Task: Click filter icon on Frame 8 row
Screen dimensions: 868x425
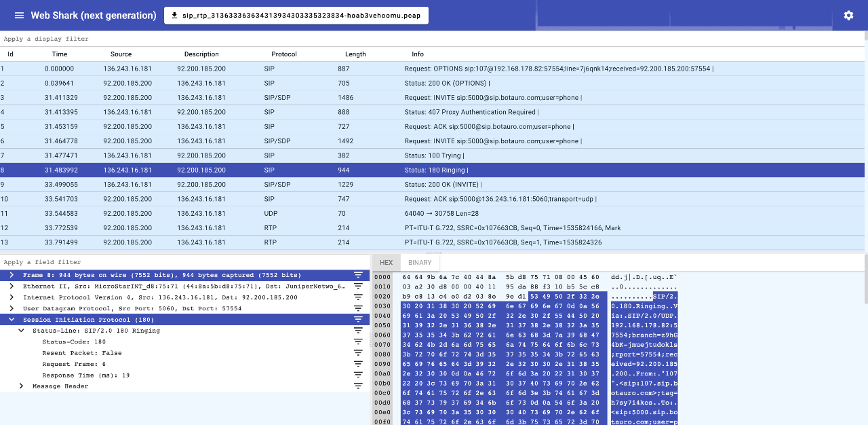Action: point(358,275)
